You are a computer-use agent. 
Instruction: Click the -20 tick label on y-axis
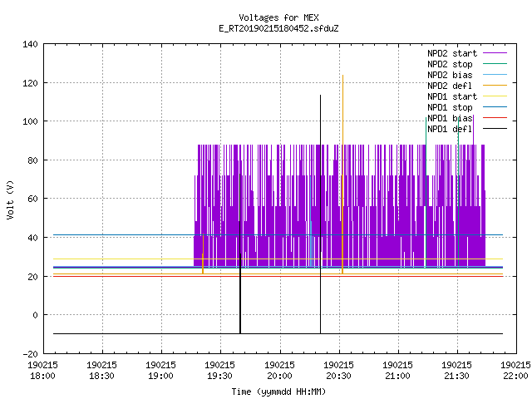[30, 354]
